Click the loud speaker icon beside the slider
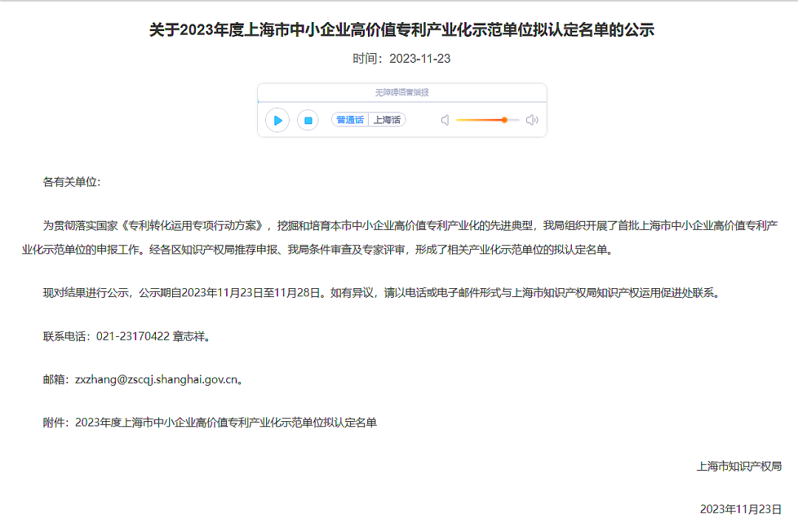The image size is (798, 532). (532, 120)
